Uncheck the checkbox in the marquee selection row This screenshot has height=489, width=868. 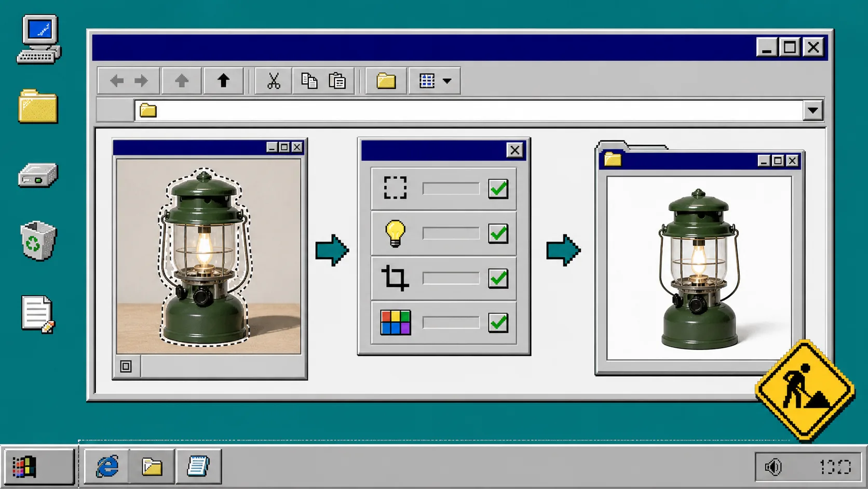click(x=498, y=189)
